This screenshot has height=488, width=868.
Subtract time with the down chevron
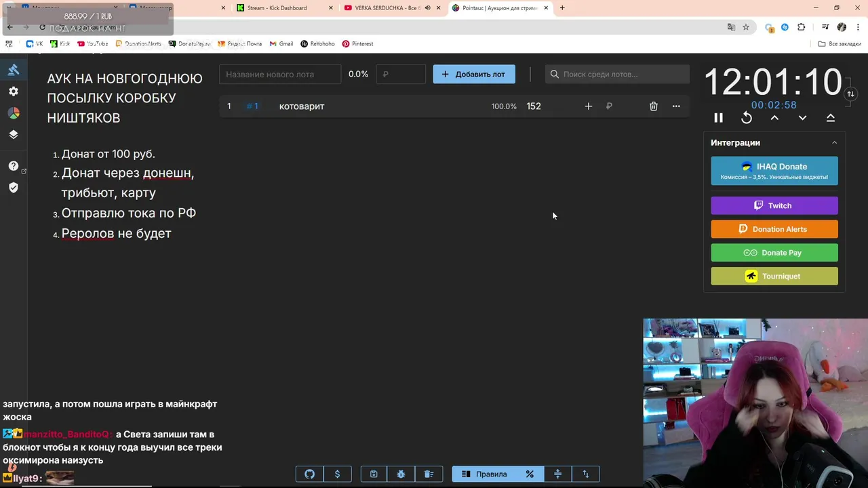[802, 118]
